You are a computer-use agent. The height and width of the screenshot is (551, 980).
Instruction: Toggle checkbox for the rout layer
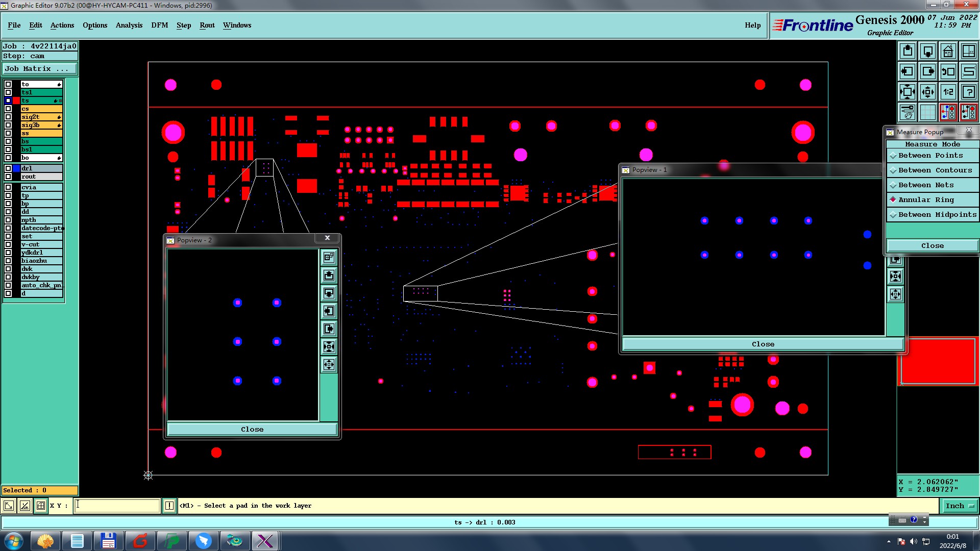point(8,177)
